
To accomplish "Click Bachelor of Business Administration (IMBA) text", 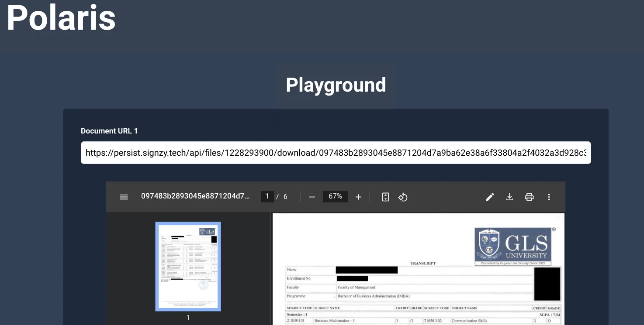I will click(x=374, y=296).
